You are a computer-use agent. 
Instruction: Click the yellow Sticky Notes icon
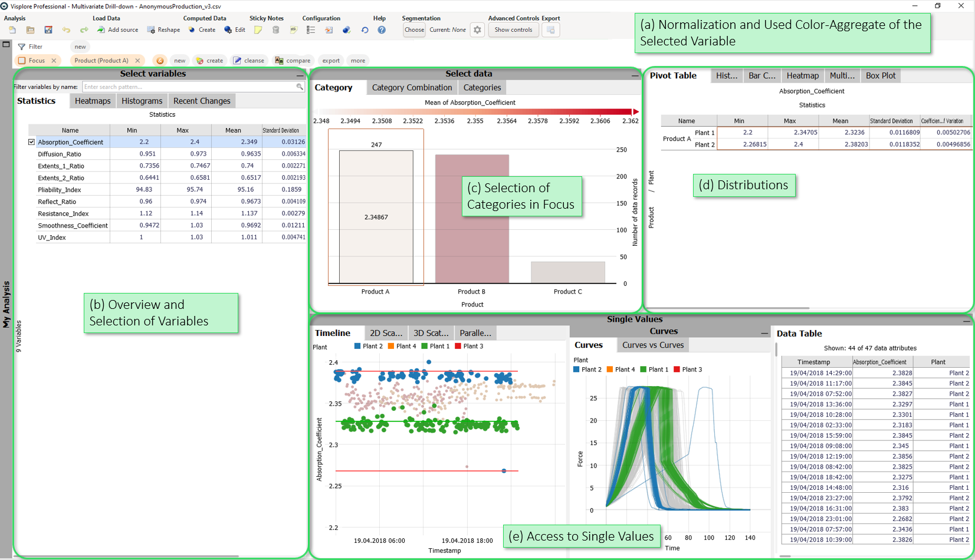(258, 30)
